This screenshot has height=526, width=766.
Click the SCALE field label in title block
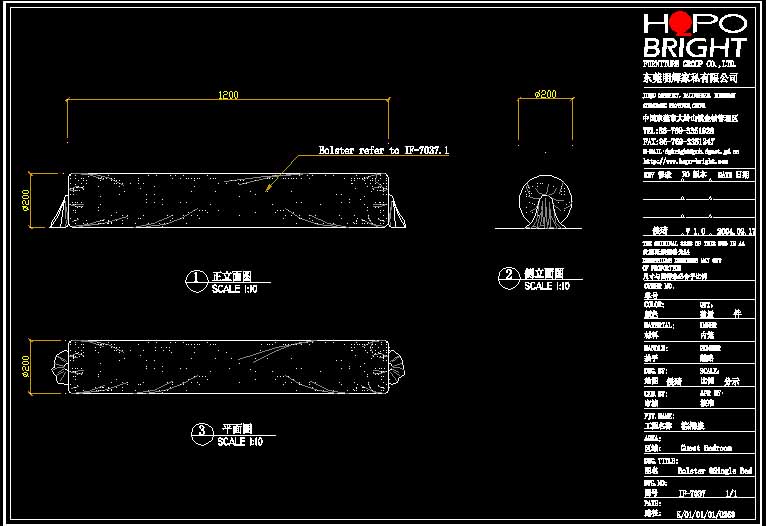709,371
